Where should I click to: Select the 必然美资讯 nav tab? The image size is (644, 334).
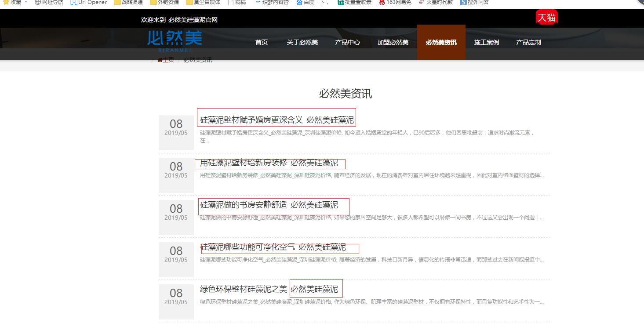coord(441,42)
